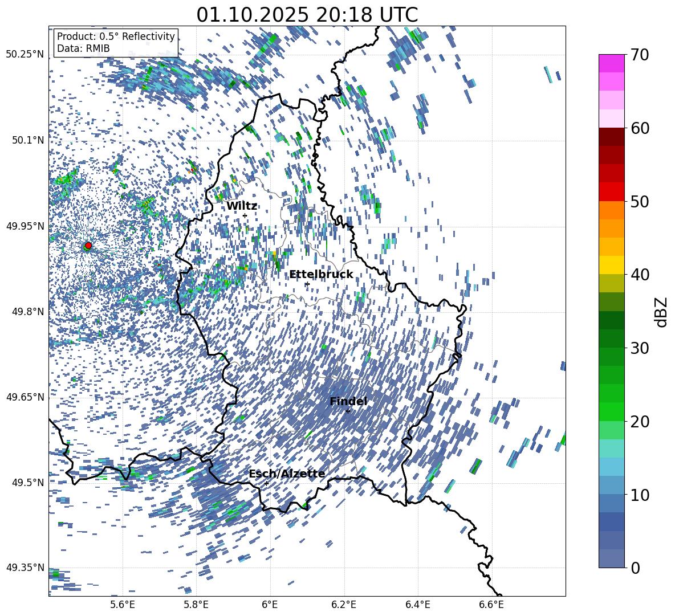Click the Findel location label
This screenshot has width=675, height=616.
348,401
